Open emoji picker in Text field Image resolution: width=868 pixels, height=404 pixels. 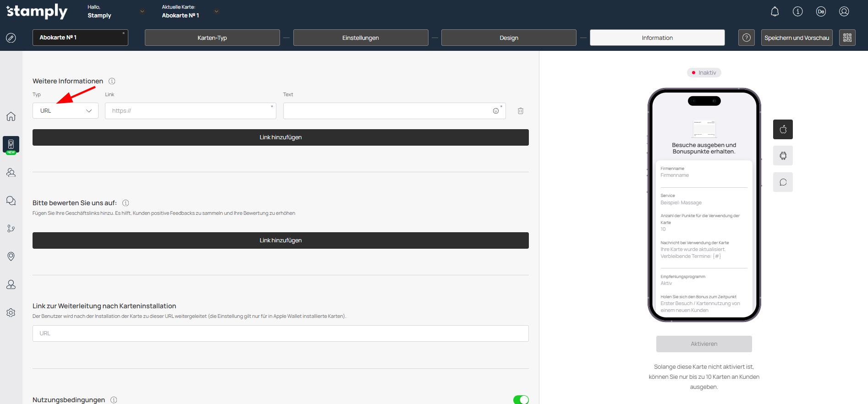tap(495, 111)
